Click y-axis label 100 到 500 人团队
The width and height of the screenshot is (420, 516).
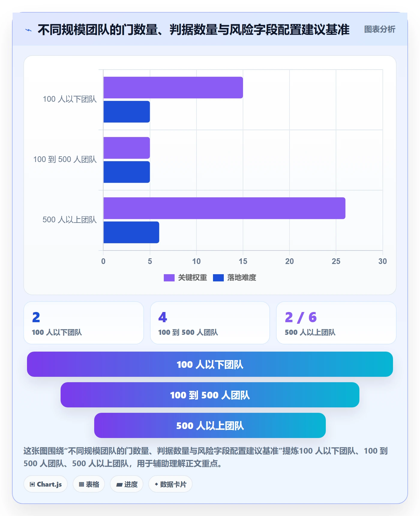[65, 160]
